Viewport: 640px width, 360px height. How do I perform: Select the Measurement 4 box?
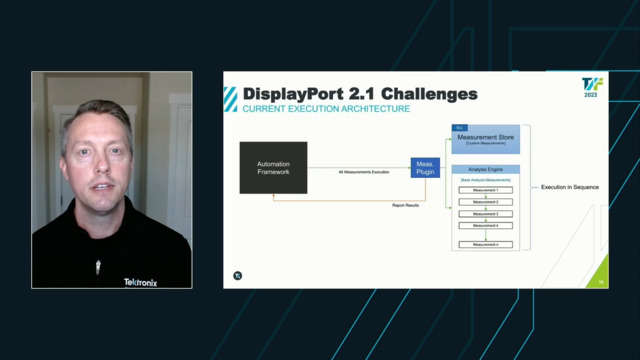(486, 226)
